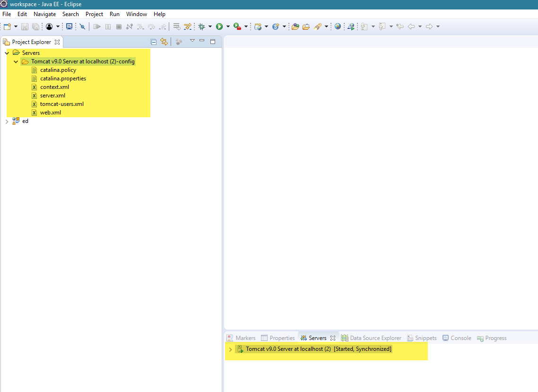
Task: Switch to the Markers tab
Action: (241, 338)
